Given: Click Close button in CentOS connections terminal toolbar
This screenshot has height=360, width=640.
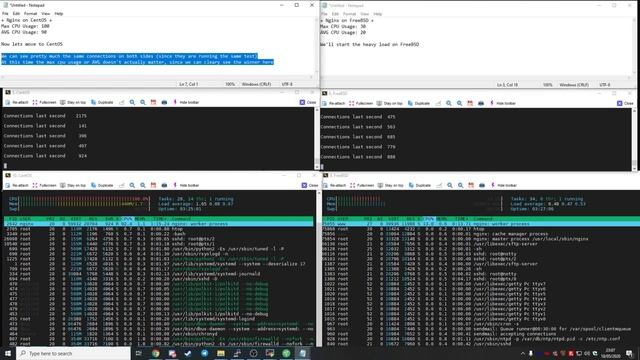Looking at the screenshot, I should point(308,102).
